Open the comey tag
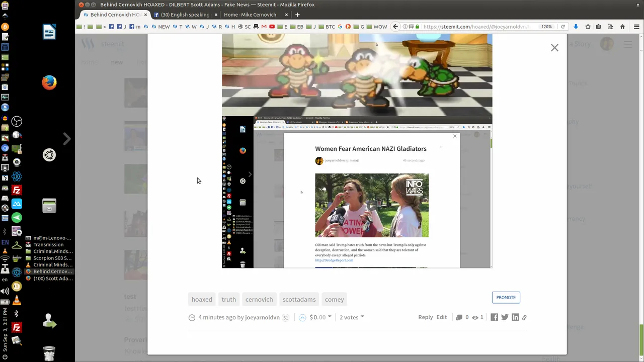Viewport: 644px width, 362px height. [334, 299]
